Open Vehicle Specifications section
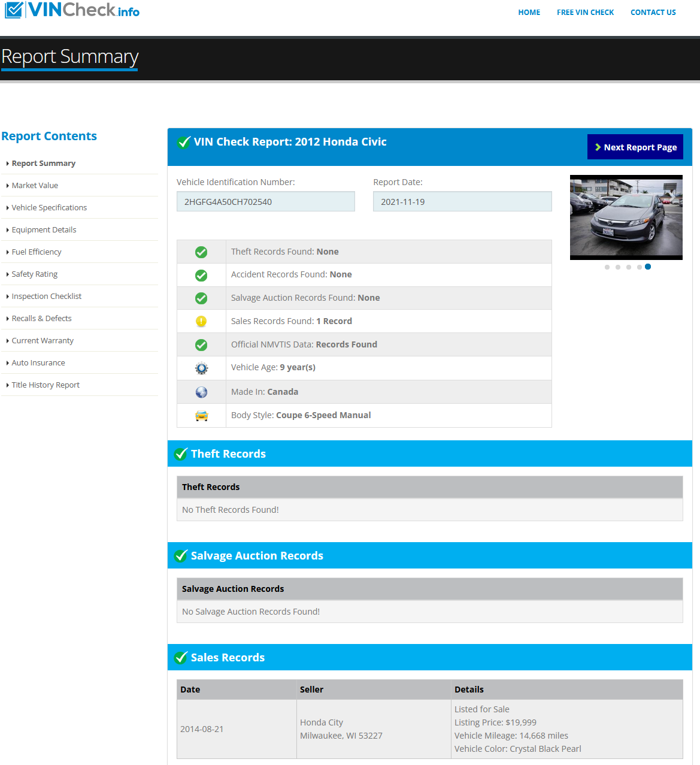The width and height of the screenshot is (700, 765). pos(49,207)
